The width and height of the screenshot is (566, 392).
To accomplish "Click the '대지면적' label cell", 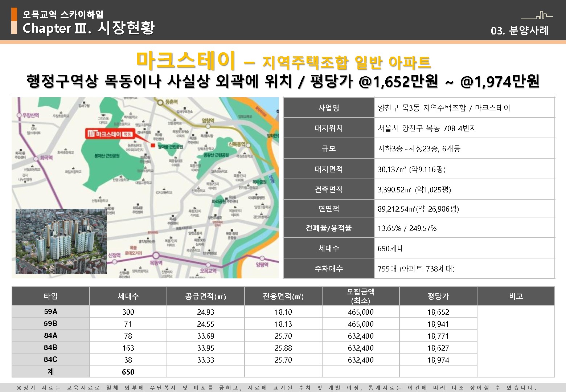I will pyautogui.click(x=329, y=169).
